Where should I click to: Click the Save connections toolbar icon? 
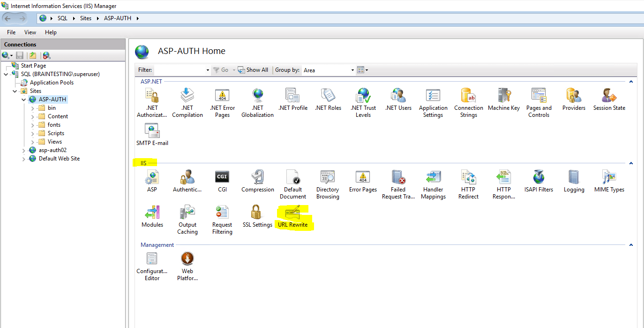(20, 55)
